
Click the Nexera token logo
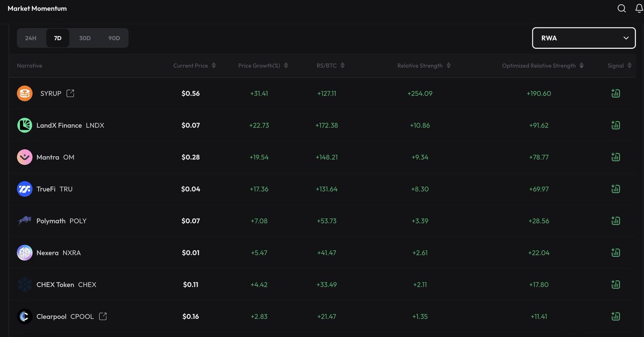[25, 253]
